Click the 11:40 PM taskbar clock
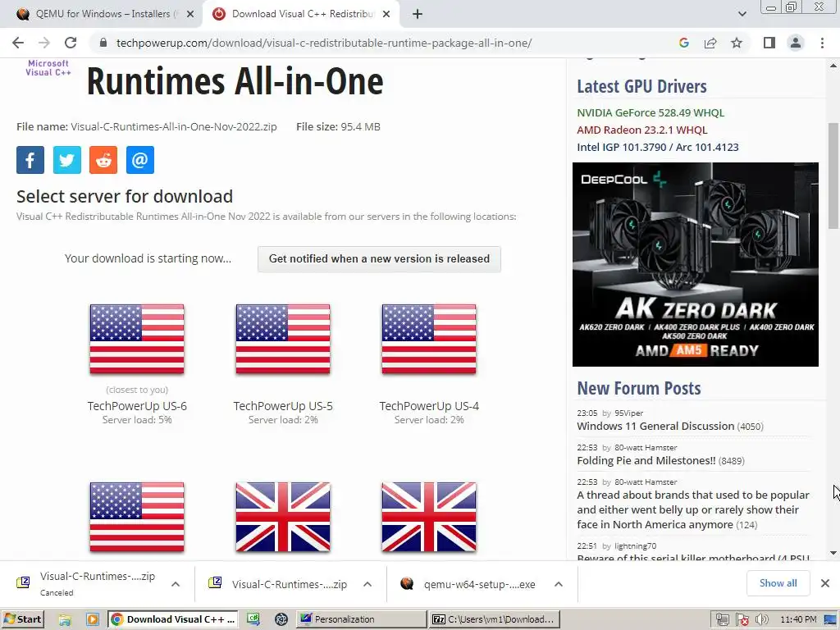Screen dimensions: 840x630 click(x=798, y=619)
